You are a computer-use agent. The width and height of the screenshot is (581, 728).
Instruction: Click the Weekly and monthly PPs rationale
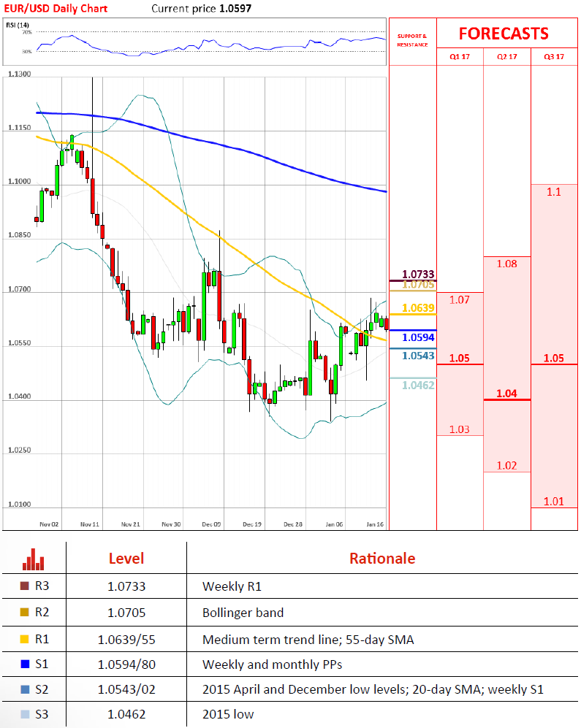pyautogui.click(x=273, y=665)
